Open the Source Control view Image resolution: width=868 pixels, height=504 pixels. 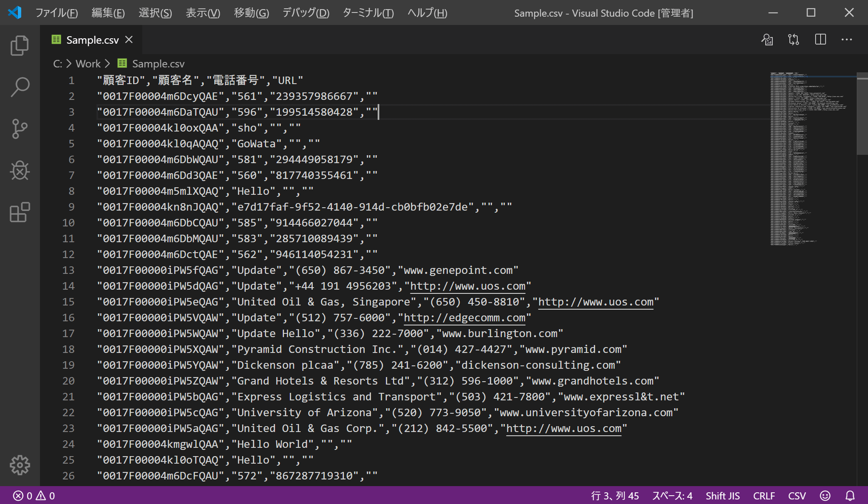20,129
